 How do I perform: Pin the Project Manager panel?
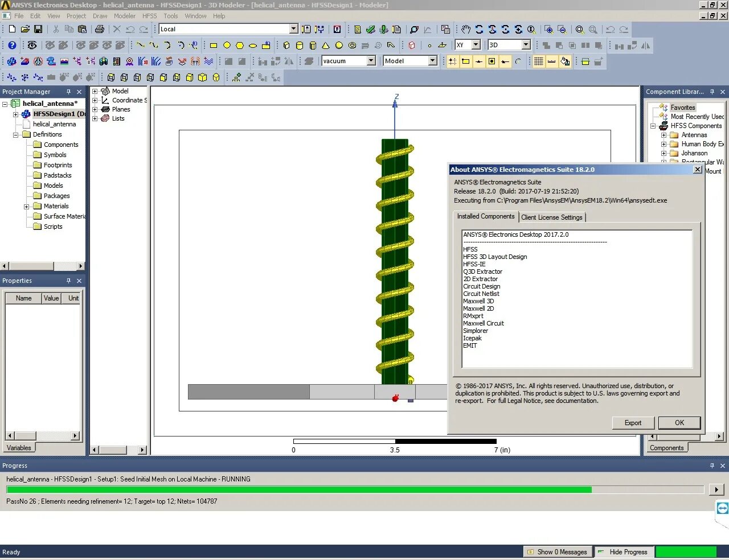coord(69,92)
